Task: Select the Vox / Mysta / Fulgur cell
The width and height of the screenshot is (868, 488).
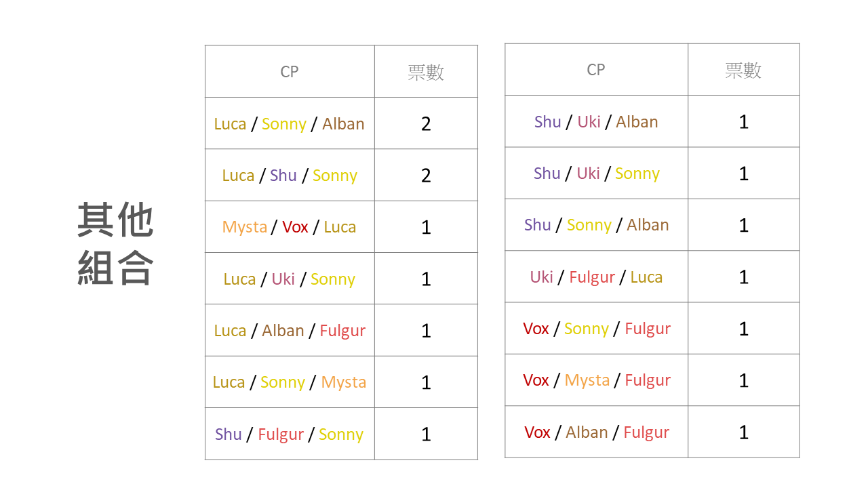Action: pos(596,380)
